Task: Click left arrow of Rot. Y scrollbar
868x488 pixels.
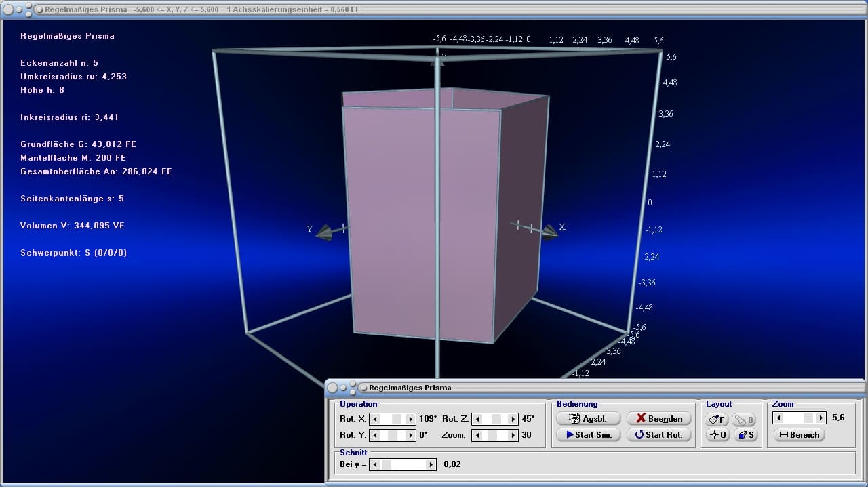Action: point(374,435)
